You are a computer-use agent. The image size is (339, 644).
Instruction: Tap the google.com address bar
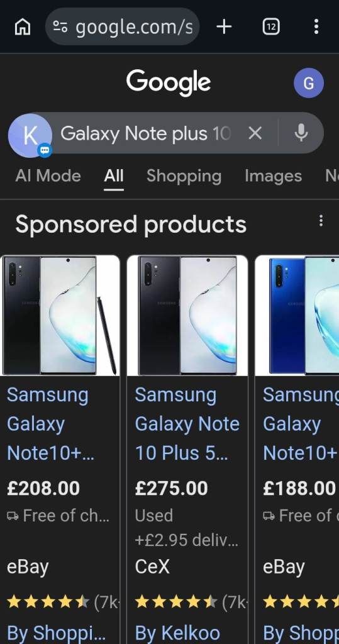coord(123,26)
